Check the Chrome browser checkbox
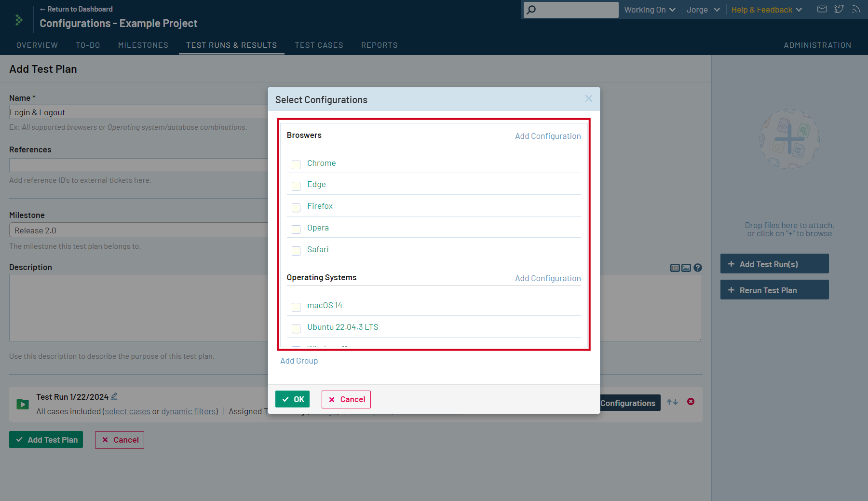 (296, 164)
